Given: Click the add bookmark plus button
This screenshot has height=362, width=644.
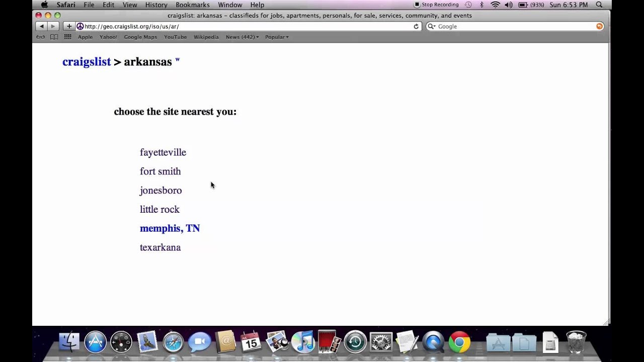Looking at the screenshot, I should [x=69, y=26].
